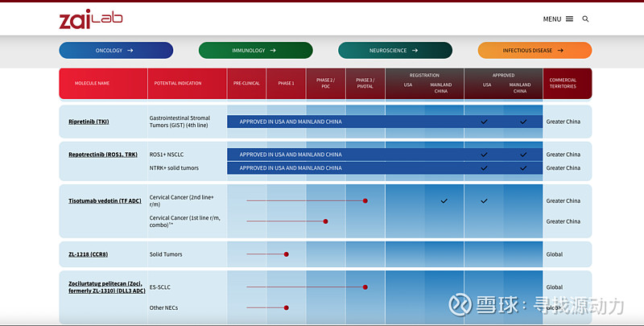
Task: Click the ROS1+ NSCLC approved banner bar
Action: [385, 155]
